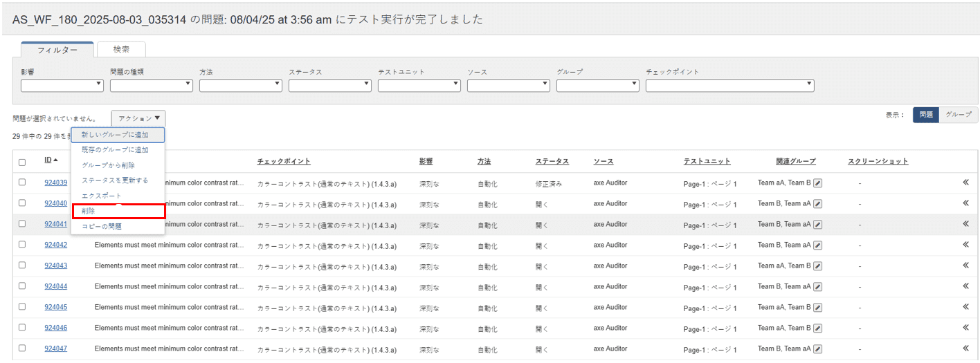Select エクスポート in the action menu
The height and width of the screenshot is (363, 980).
101,196
